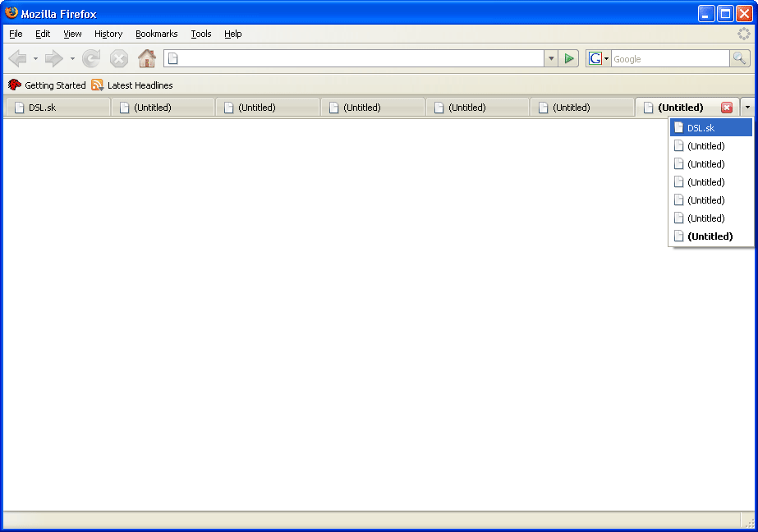
Task: Expand the address bar URL history dropdown
Action: click(551, 59)
